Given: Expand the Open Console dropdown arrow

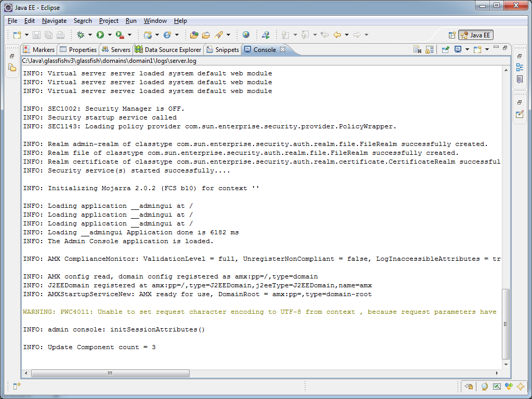Looking at the screenshot, I should point(487,49).
